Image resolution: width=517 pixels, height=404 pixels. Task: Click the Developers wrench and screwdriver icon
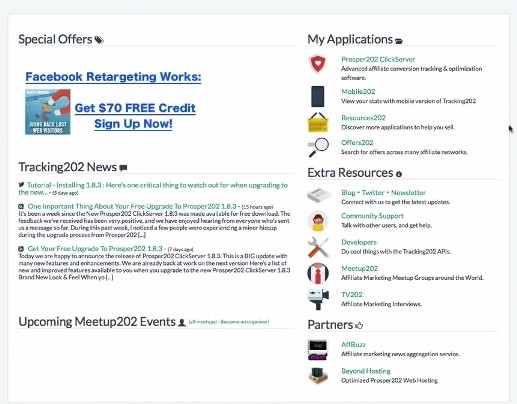(318, 247)
